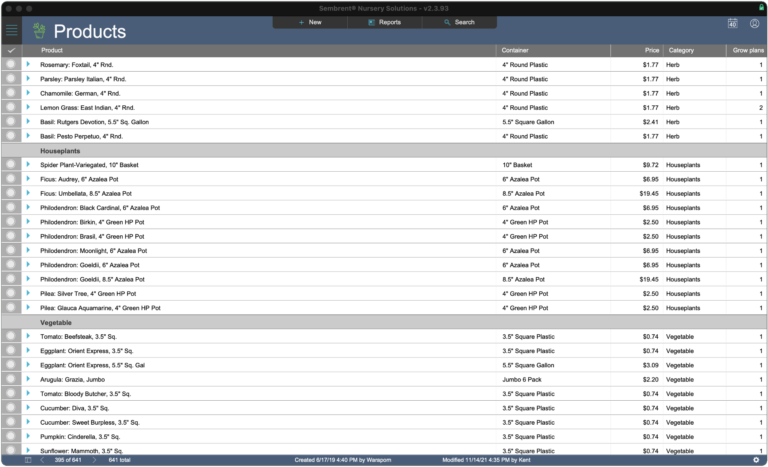Click the 641 total count
Screen dimensions: 768x467
(119, 460)
